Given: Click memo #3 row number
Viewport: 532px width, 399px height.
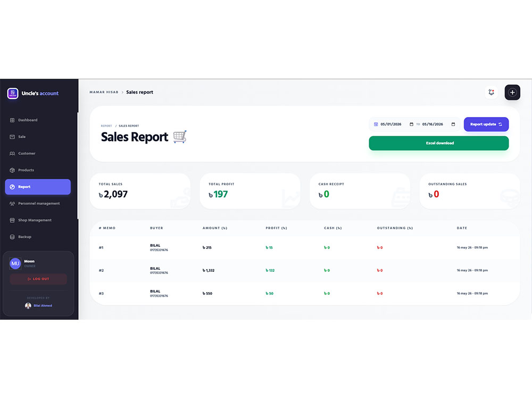Looking at the screenshot, I should click(x=101, y=294).
